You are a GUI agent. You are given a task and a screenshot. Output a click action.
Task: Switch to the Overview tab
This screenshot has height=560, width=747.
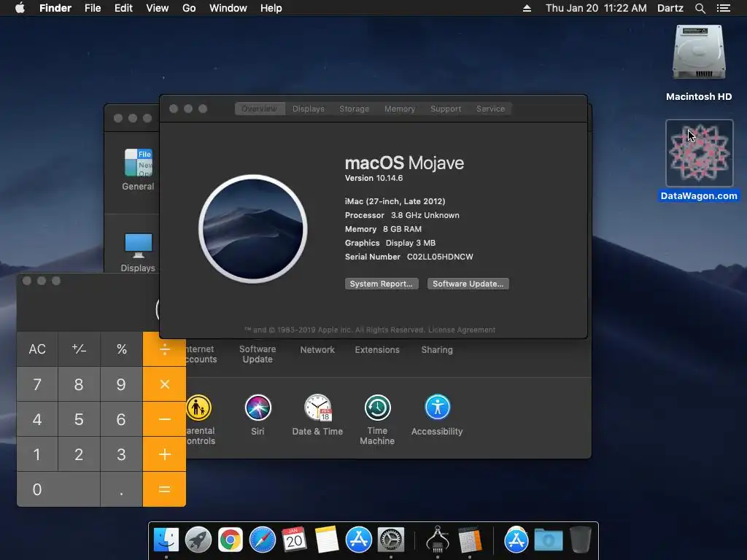pos(259,109)
